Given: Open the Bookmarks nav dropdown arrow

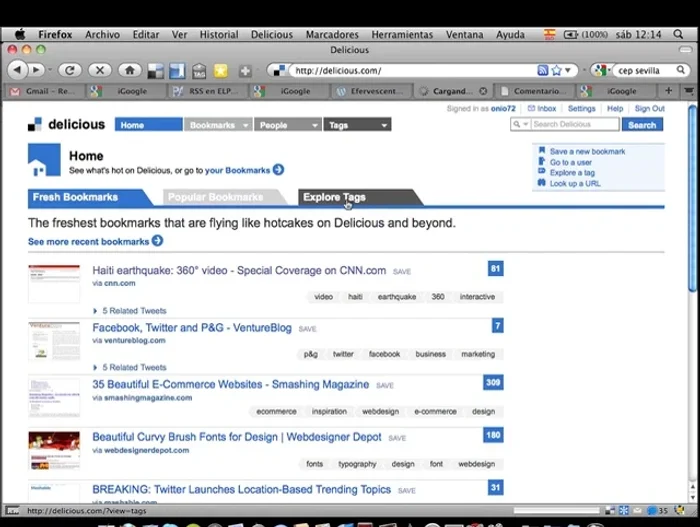Looking at the screenshot, I should (245, 125).
